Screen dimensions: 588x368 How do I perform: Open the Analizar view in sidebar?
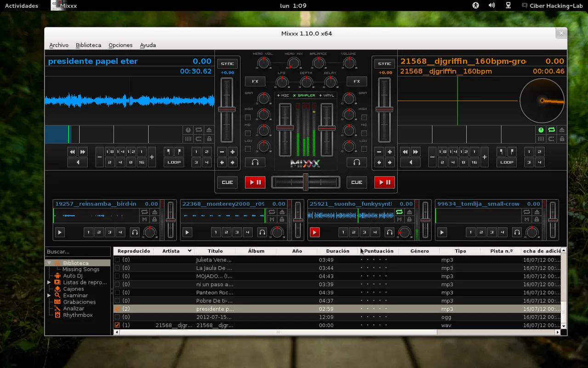(x=73, y=309)
